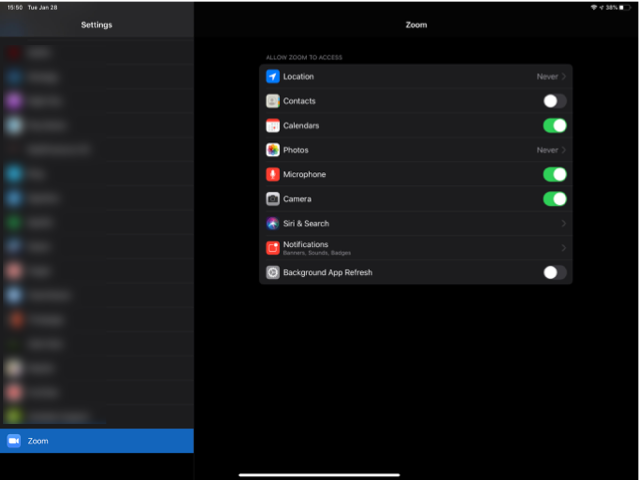Tap the red Microphone icon

point(272,174)
